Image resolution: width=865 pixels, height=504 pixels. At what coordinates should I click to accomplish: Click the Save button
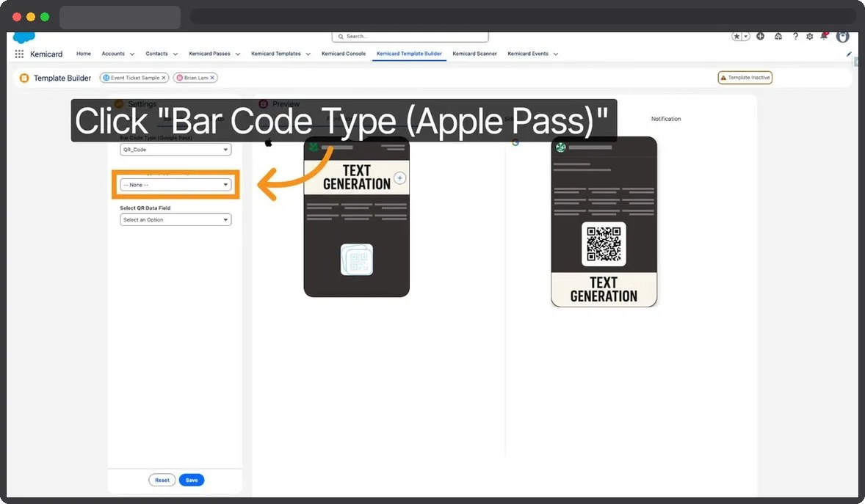click(192, 481)
